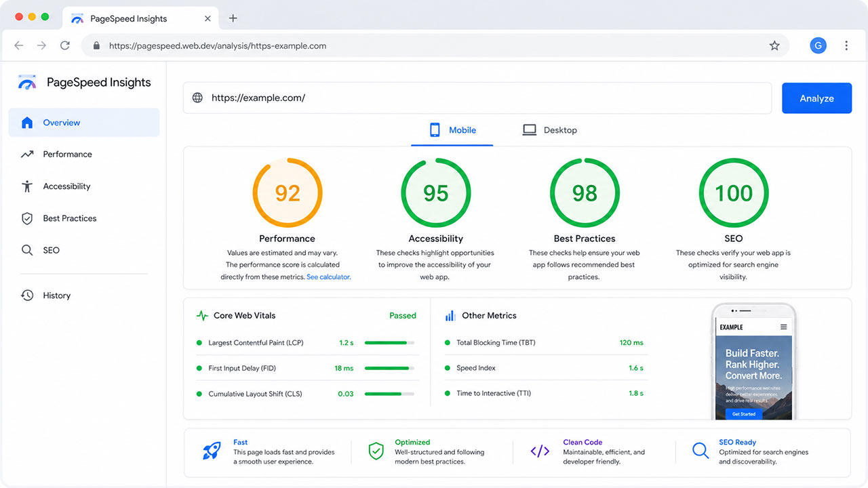This screenshot has width=868, height=488.
Task: Go back with the browser back arrow
Action: tap(19, 45)
